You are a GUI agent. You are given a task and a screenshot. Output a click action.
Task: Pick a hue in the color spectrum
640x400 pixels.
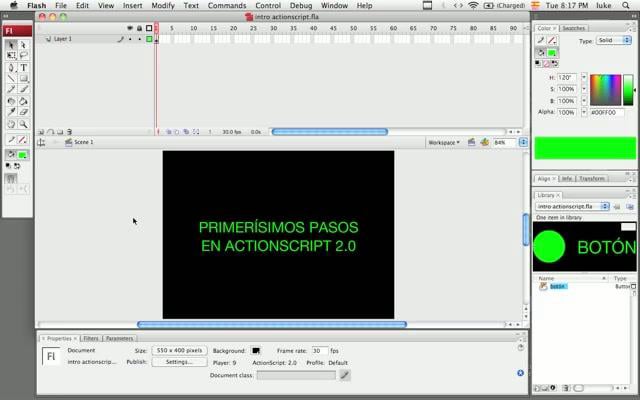click(605, 90)
